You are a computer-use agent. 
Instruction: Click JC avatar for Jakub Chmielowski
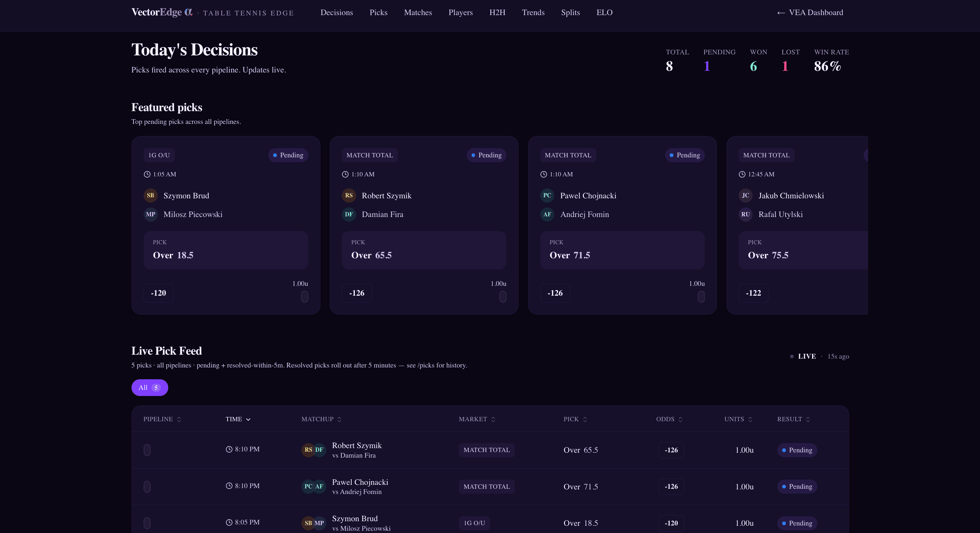pos(745,195)
